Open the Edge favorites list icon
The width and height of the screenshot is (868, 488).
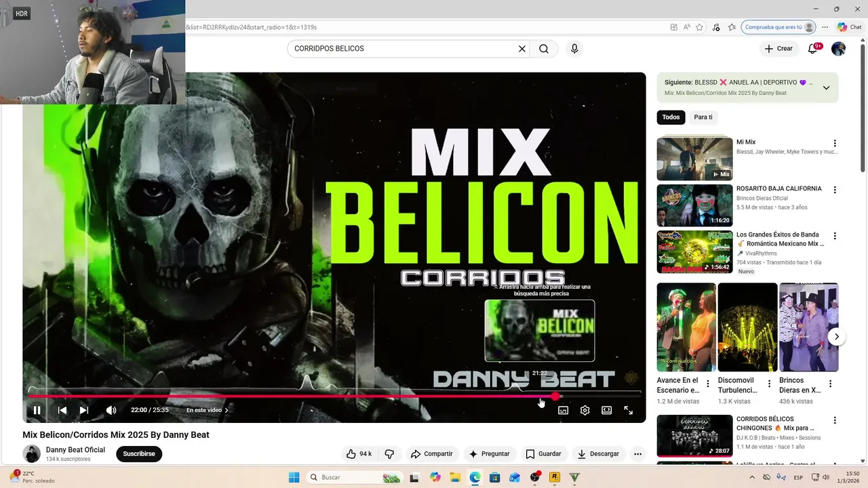[x=732, y=27]
